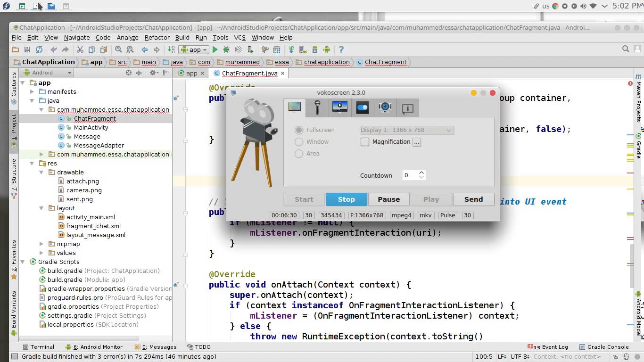Increase Countdown using the stepper arrow
This screenshot has height=362, width=644.
(x=421, y=172)
